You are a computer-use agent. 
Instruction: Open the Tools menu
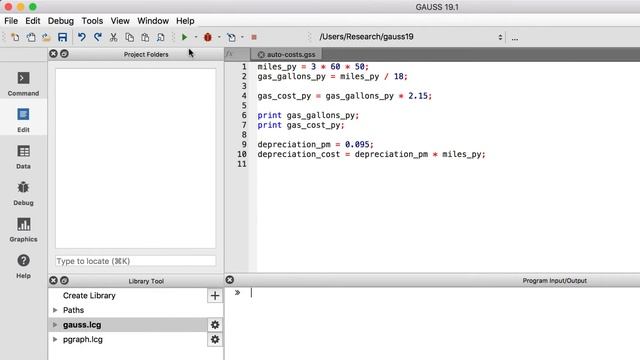click(92, 21)
